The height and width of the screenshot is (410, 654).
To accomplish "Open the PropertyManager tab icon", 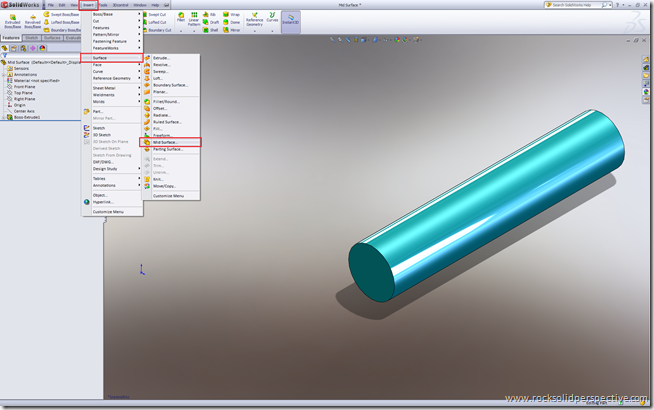I will [14, 48].
